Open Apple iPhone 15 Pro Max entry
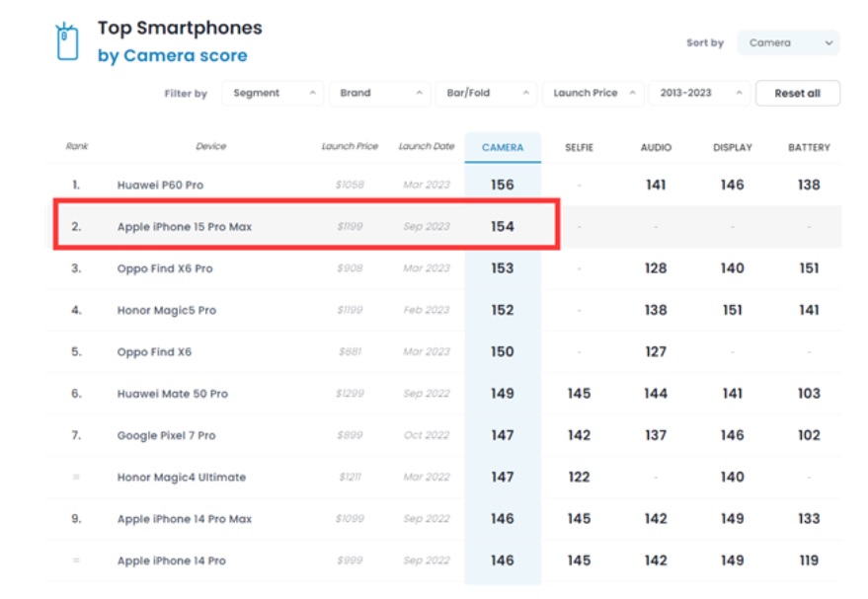The width and height of the screenshot is (868, 599). click(185, 227)
